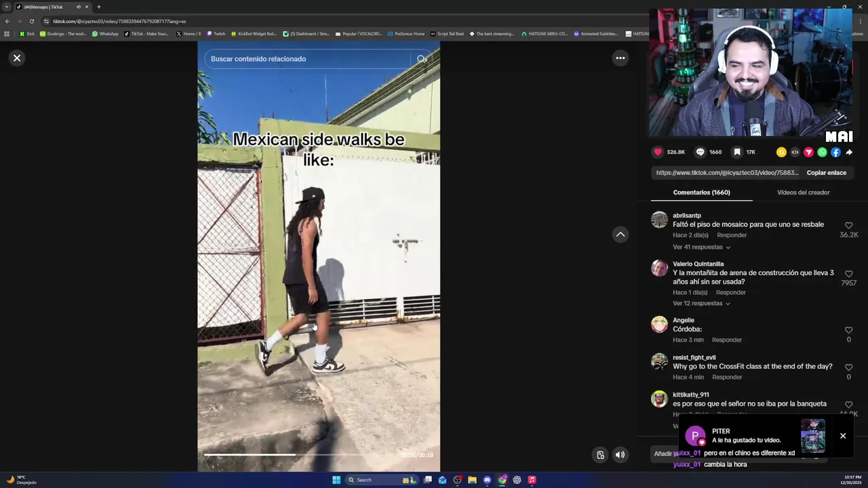Viewport: 868px width, 488px height.
Task: Open the 'WhatsApp' bookmark
Action: pos(105,34)
